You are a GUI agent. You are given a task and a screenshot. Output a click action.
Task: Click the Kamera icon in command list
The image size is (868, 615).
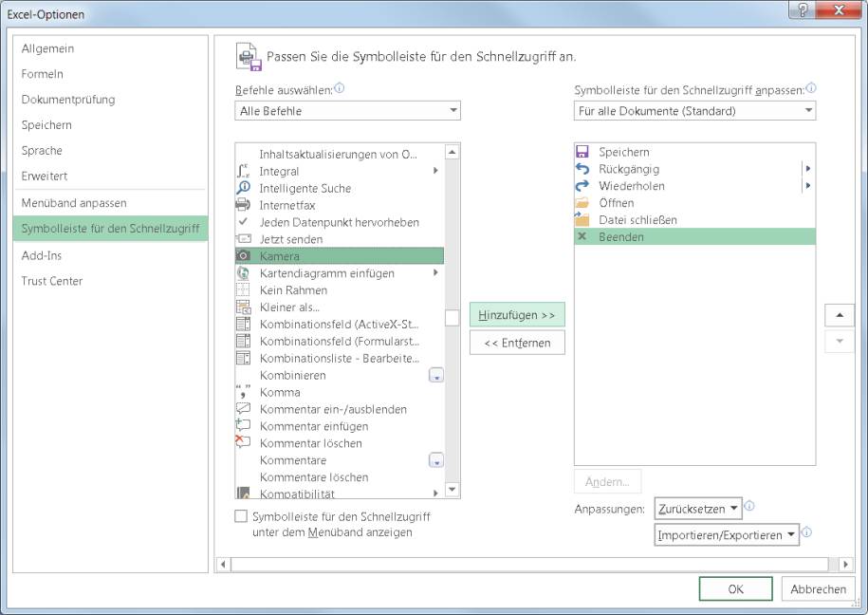[243, 256]
